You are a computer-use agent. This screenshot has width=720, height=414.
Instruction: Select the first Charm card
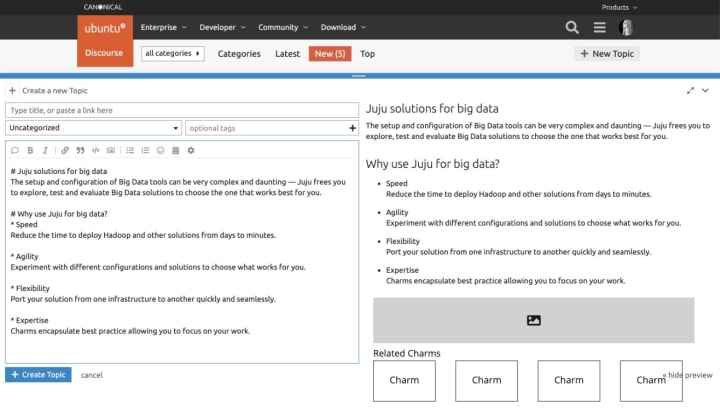(x=404, y=380)
